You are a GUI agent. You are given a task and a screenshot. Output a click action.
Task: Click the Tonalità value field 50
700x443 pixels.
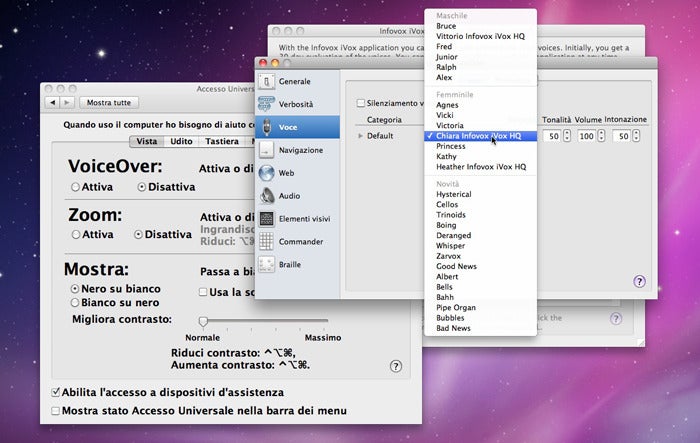[x=552, y=136]
